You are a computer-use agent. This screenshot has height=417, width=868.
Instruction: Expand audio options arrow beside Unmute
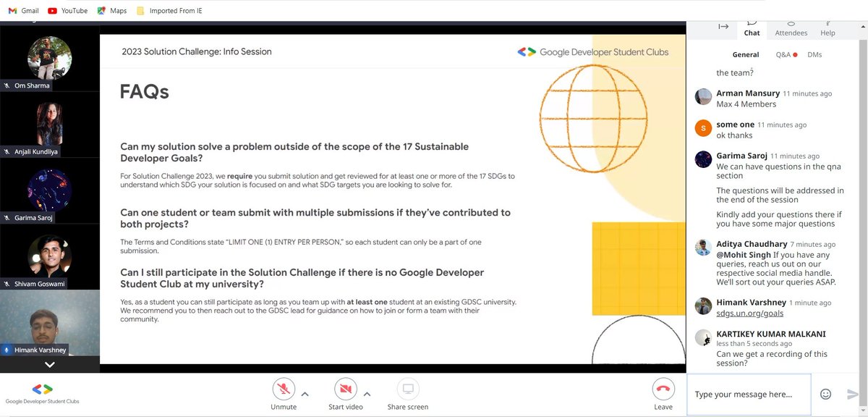[305, 394]
